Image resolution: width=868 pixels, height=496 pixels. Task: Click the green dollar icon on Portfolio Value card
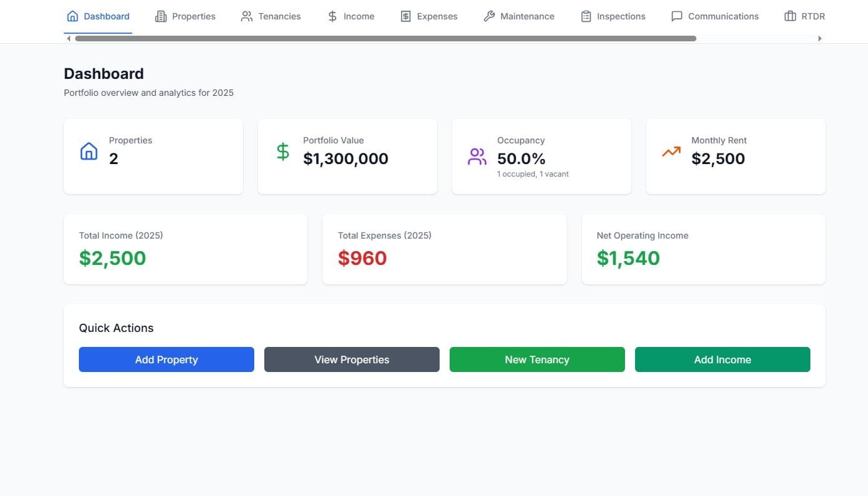[x=282, y=151]
